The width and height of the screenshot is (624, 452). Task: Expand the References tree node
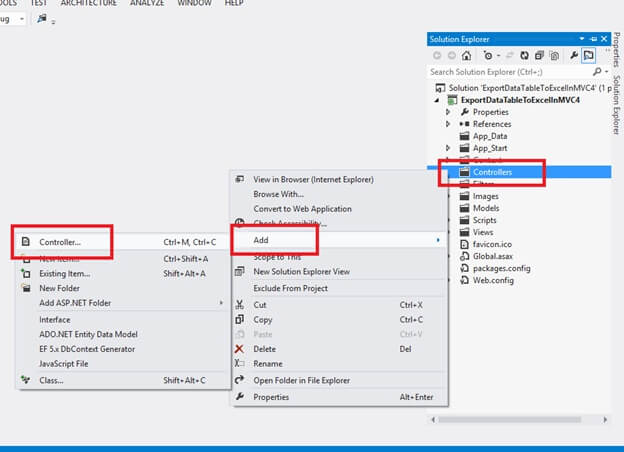coord(448,124)
